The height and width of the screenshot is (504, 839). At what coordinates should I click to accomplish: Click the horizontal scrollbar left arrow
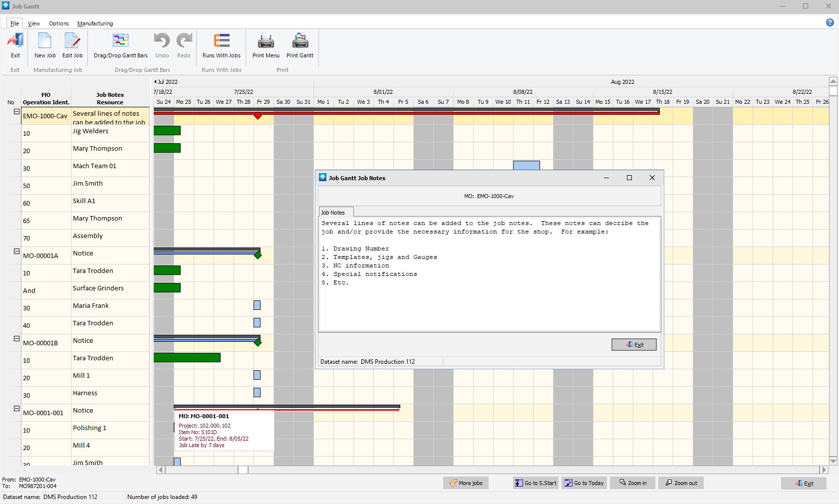(x=161, y=470)
